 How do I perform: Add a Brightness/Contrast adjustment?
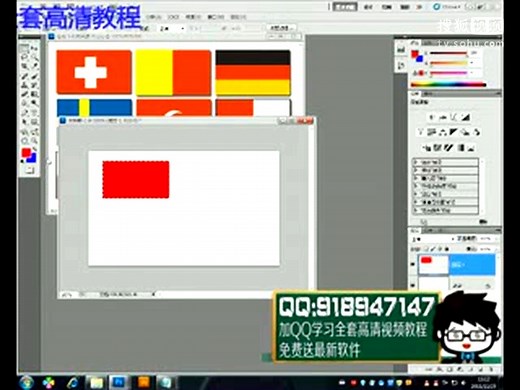click(x=432, y=117)
